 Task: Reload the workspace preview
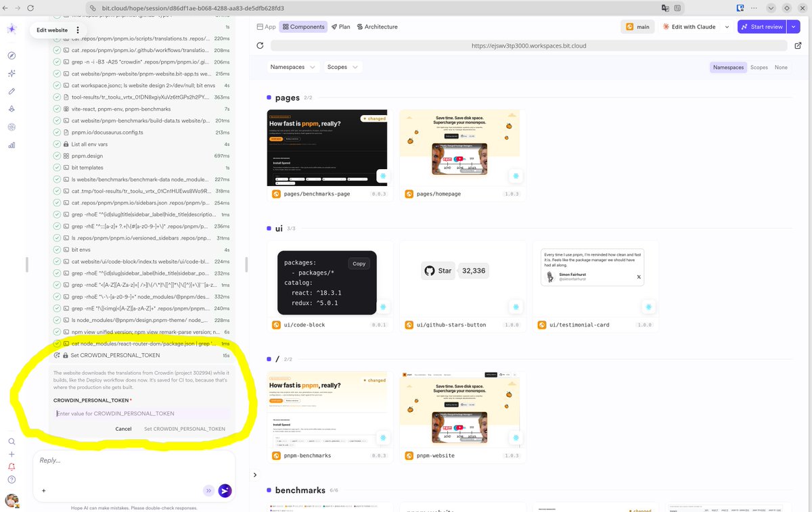260,46
